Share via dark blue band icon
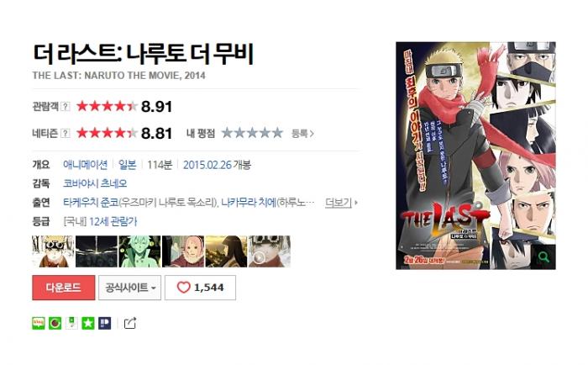 pos(105,323)
